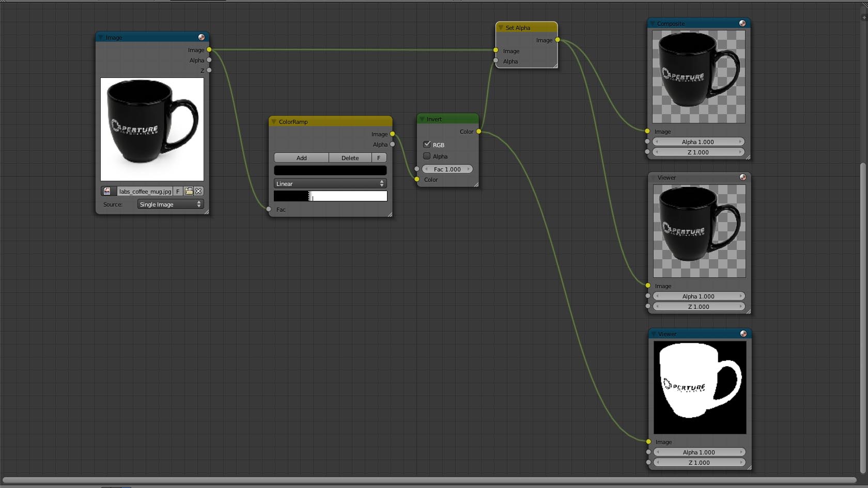Screen dimensions: 868x488
Task: Click the labs_coffee_mug.jpg image name field
Action: pyautogui.click(x=145, y=191)
